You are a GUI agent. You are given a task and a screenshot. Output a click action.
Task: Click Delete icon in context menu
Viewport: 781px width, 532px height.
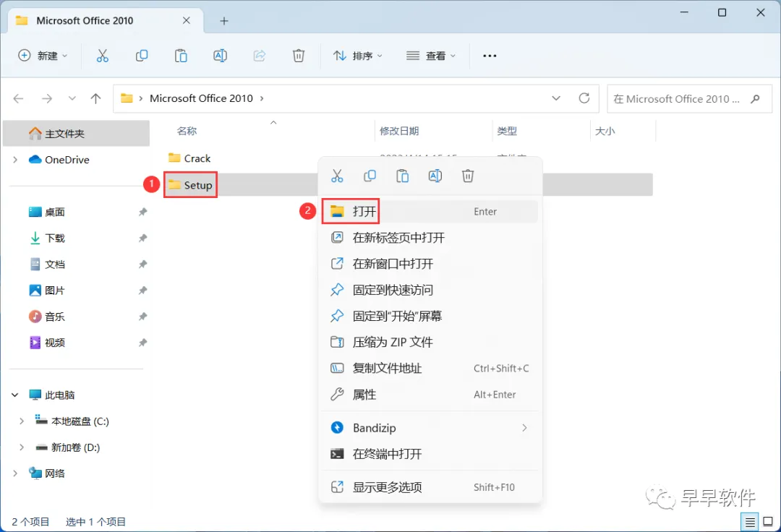(468, 176)
